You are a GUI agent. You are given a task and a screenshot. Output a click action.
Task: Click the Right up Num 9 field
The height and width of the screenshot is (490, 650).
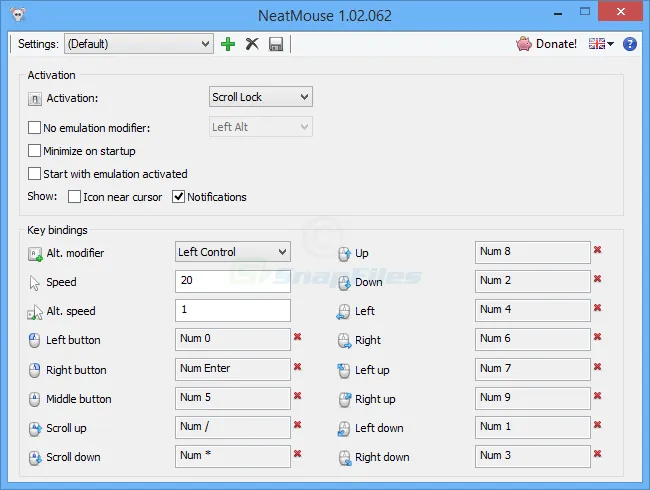533,398
